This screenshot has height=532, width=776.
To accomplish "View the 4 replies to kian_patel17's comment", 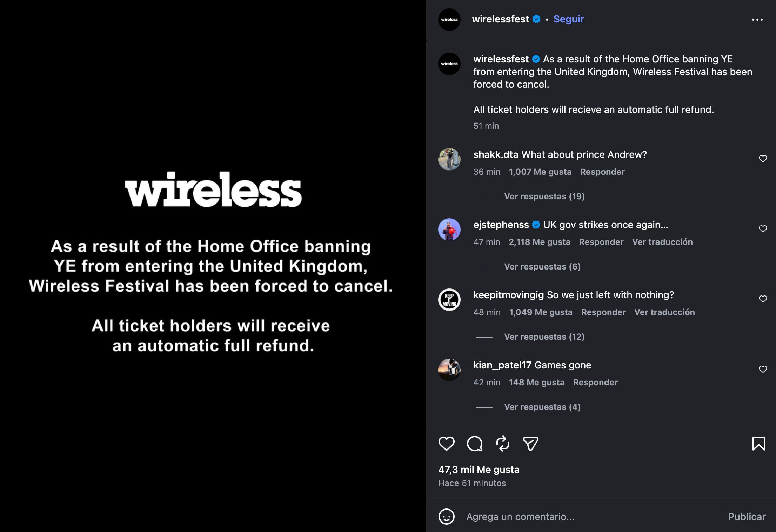I will [542, 407].
